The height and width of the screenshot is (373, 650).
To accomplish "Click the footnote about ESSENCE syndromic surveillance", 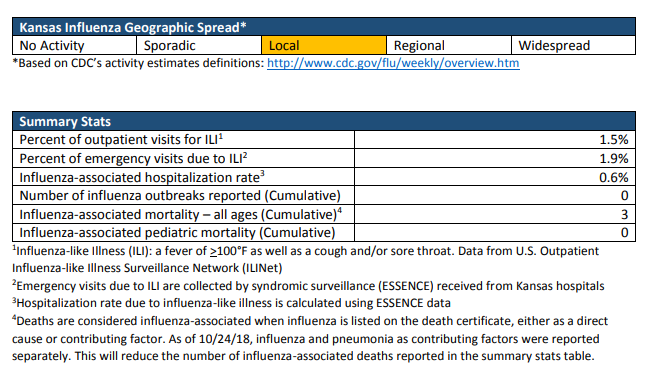I will pyautogui.click(x=308, y=286).
